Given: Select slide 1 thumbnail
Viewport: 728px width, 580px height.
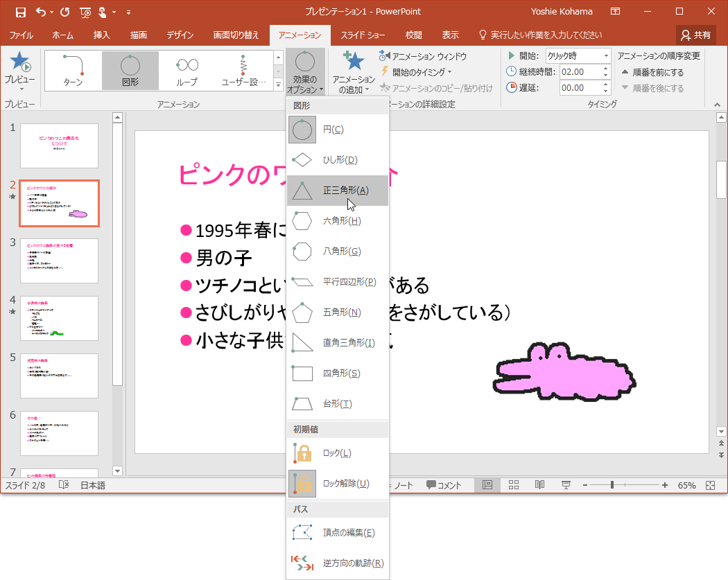Looking at the screenshot, I should (60, 146).
